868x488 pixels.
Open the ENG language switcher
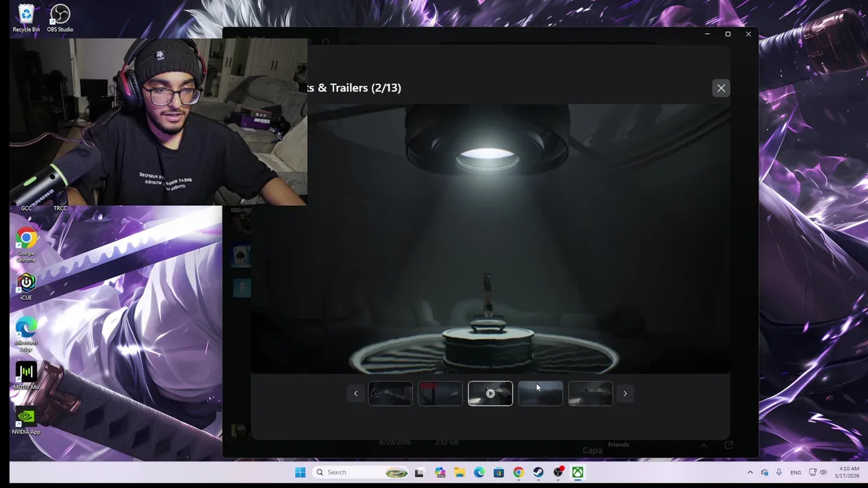click(x=795, y=472)
